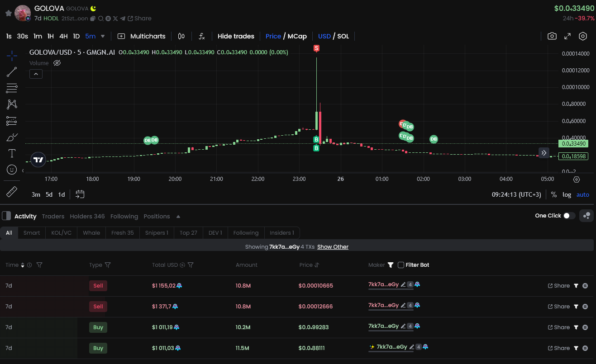Click the Hide trades button

click(x=236, y=36)
